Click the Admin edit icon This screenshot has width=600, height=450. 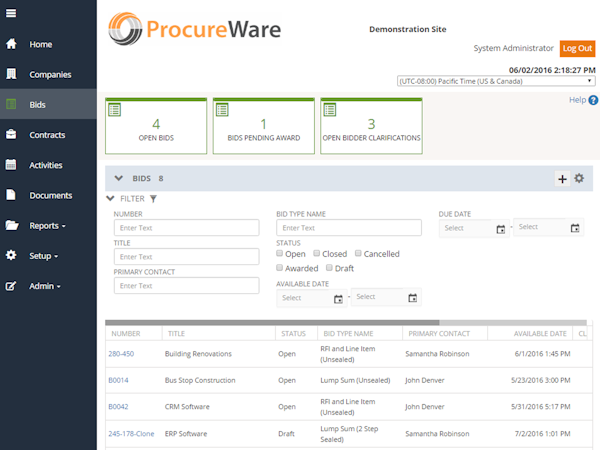[11, 285]
